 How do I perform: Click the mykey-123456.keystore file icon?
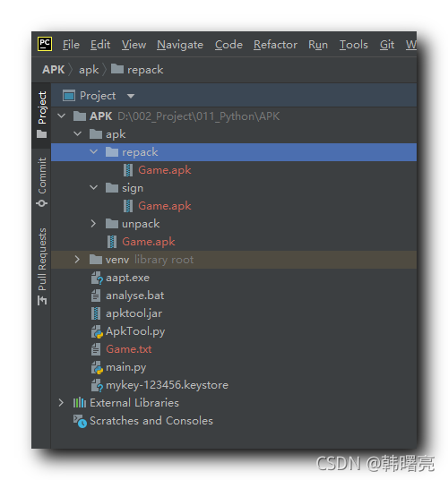point(97,385)
